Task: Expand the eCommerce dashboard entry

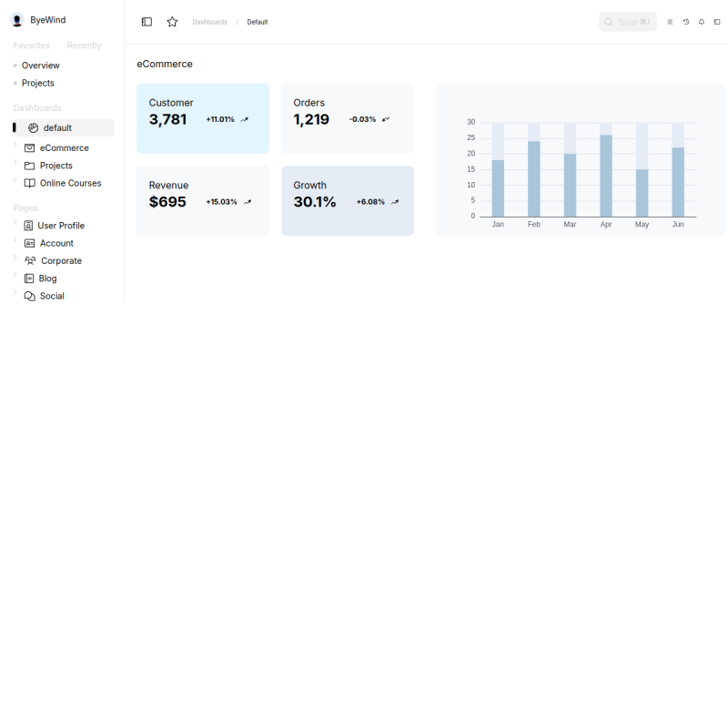Action: click(x=15, y=147)
